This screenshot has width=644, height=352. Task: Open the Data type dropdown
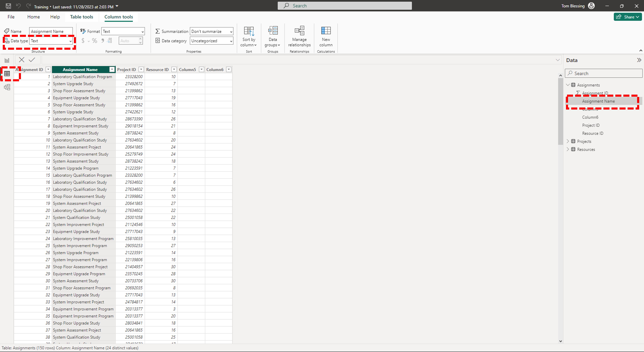coord(51,41)
